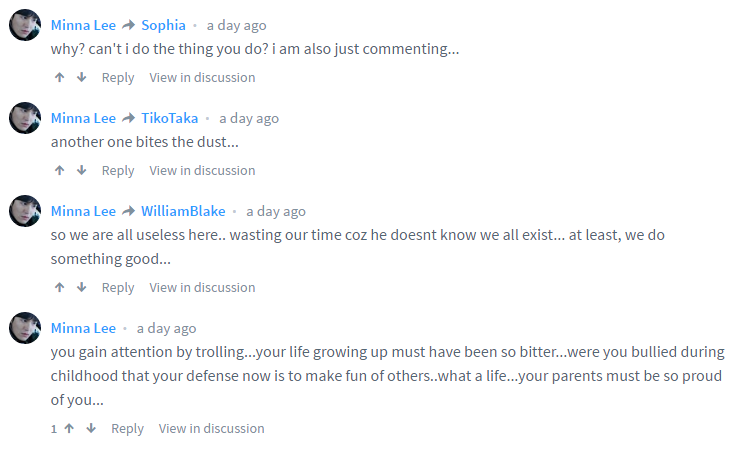Screen dimensions: 735x450
Task: Downvote the comment about trolling
Action: pos(91,429)
